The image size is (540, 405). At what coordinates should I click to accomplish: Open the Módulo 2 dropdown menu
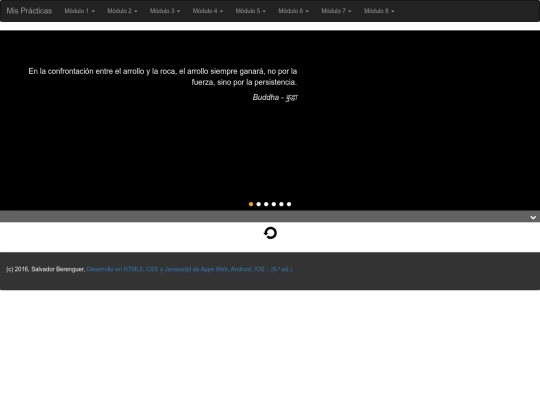tap(122, 11)
